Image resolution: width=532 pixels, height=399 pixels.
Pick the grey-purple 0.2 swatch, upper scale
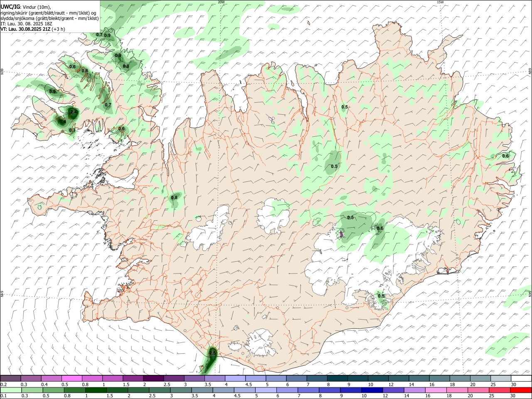click(11, 378)
